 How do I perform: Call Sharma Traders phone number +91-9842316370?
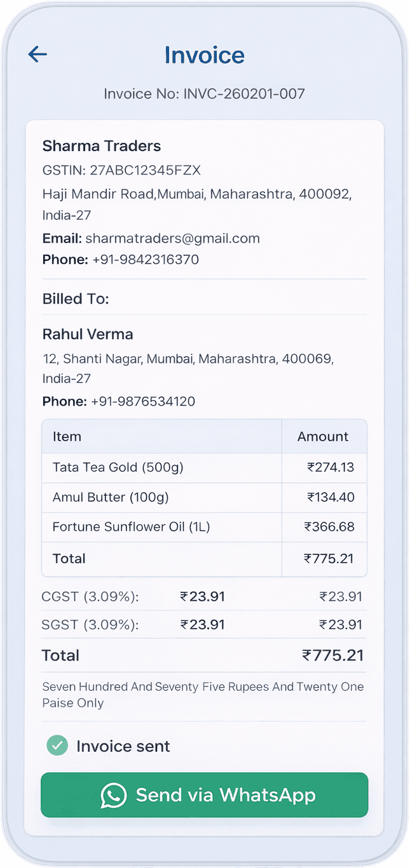pyautogui.click(x=146, y=260)
